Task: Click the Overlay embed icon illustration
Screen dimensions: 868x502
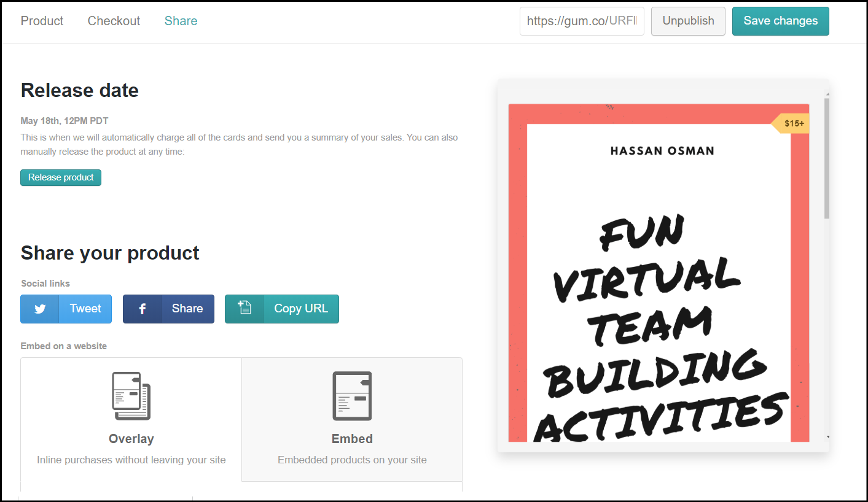Action: point(131,396)
